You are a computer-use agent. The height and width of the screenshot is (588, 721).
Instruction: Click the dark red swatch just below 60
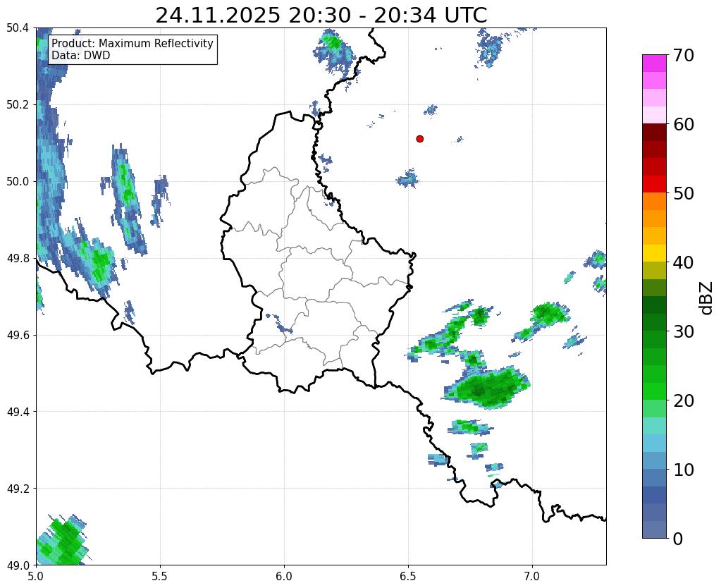654,133
